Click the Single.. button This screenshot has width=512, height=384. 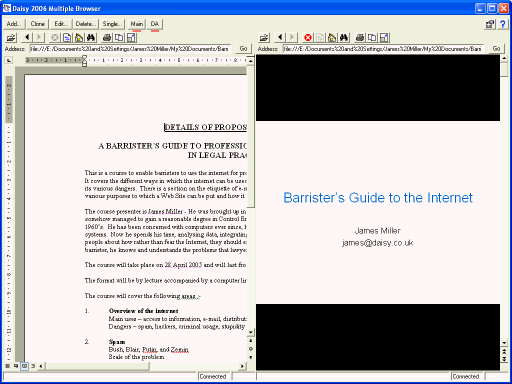112,24
